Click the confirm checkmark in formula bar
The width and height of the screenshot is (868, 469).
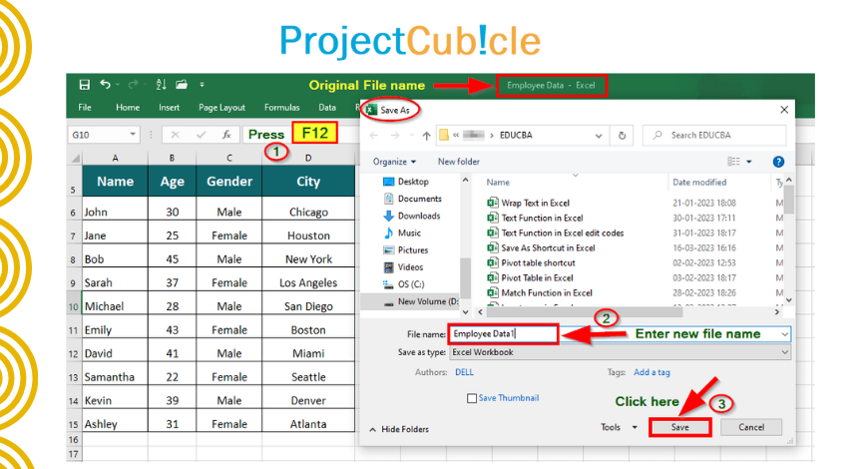point(201,135)
